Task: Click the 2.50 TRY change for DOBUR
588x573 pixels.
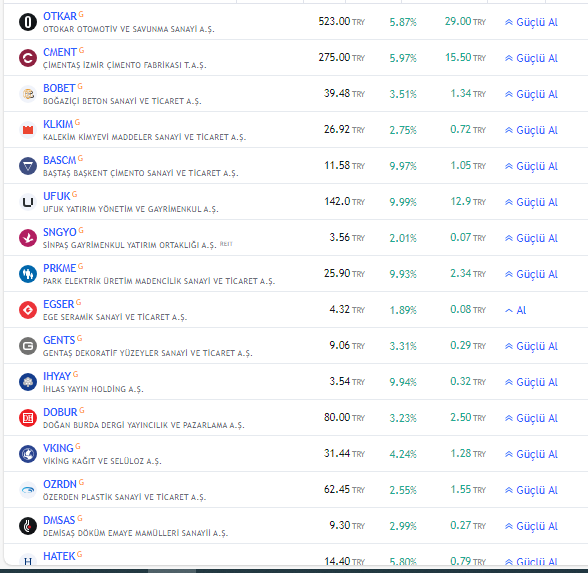Action: click(468, 417)
